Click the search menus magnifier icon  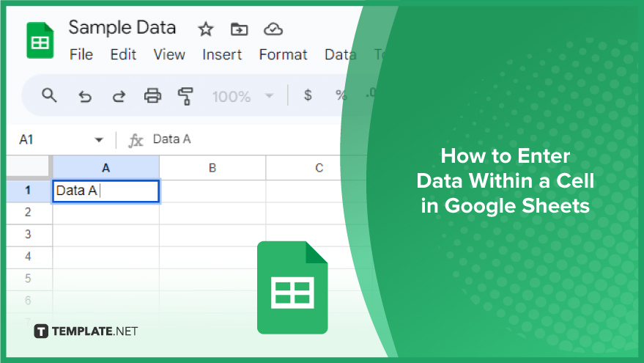(x=49, y=95)
